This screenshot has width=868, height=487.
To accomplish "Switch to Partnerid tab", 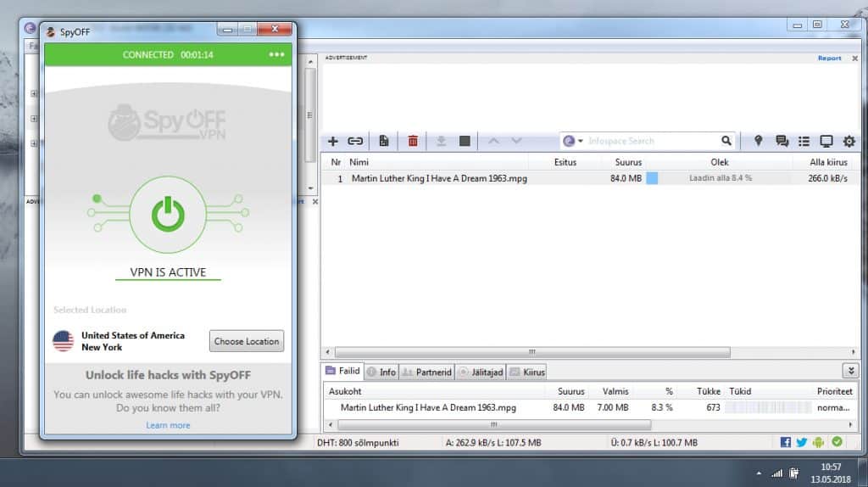I will [x=427, y=372].
